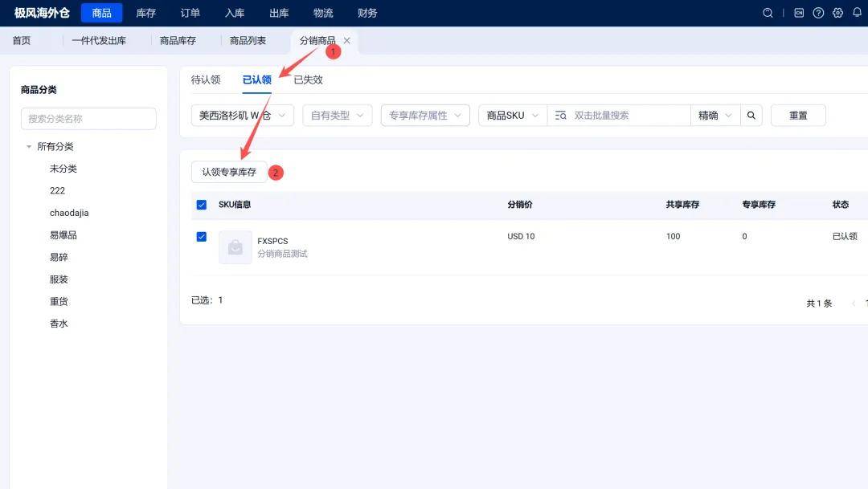Click the 分销商品测试 product name
This screenshot has width=868, height=489.
point(282,254)
